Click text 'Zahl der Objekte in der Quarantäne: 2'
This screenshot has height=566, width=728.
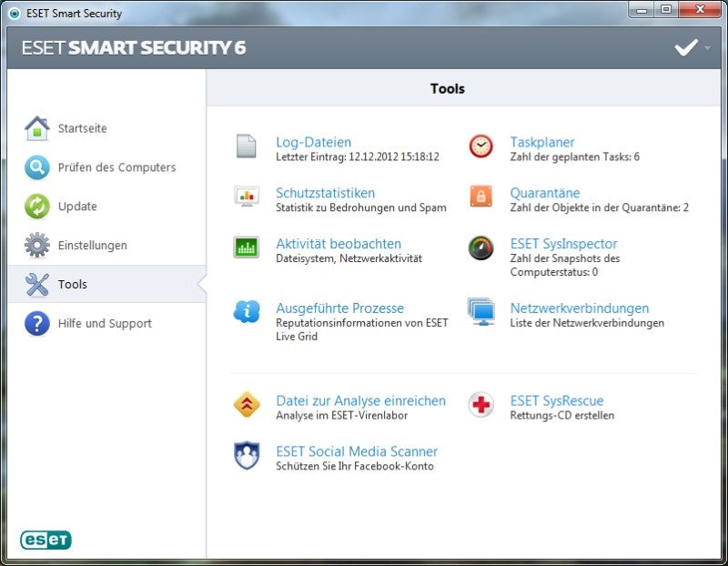click(600, 207)
